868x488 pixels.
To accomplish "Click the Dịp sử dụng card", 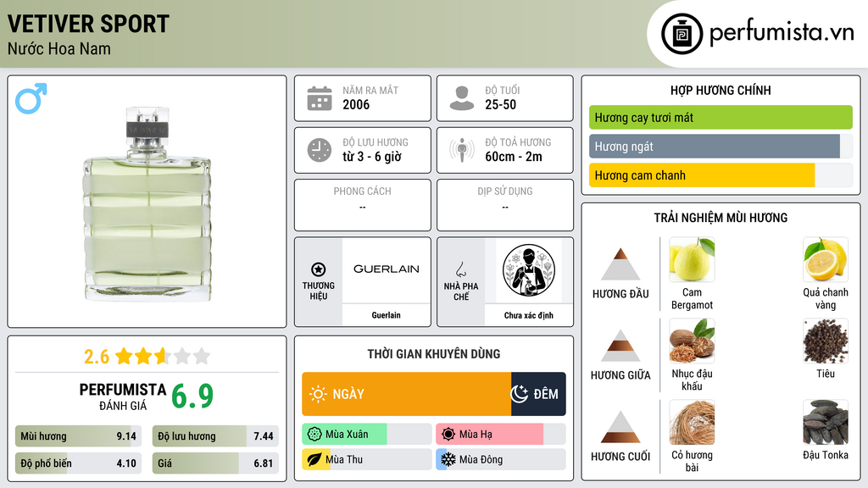I will pos(505,205).
